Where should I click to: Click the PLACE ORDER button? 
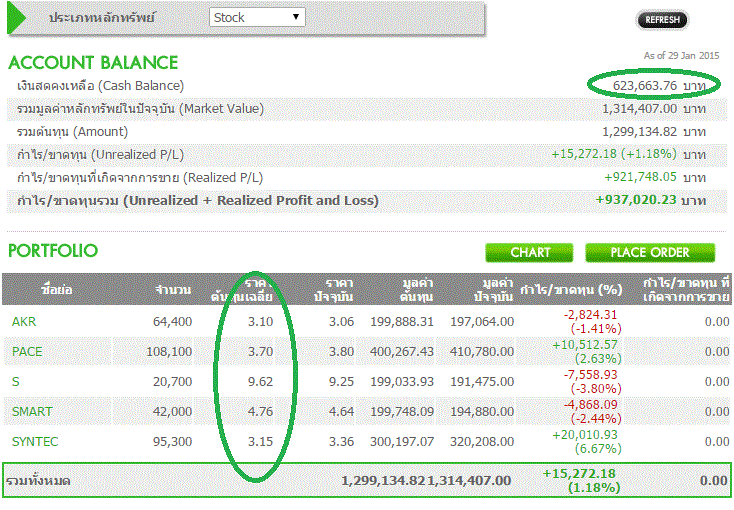[x=650, y=252]
